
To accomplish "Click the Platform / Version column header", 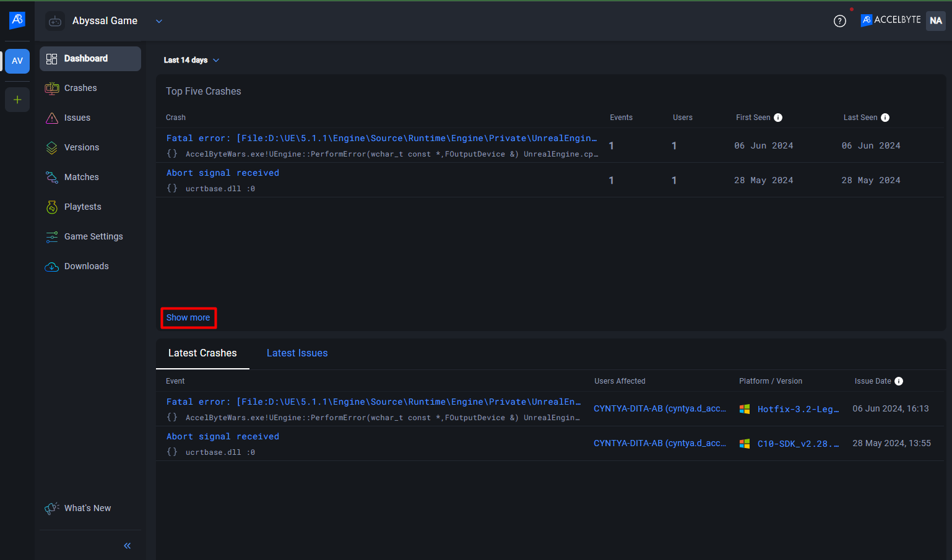I will [x=771, y=381].
